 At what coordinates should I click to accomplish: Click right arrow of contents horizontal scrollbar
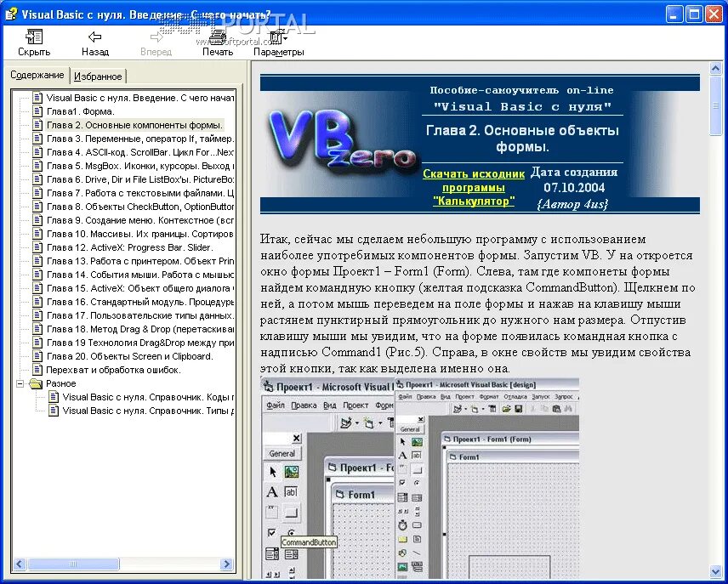(226, 564)
